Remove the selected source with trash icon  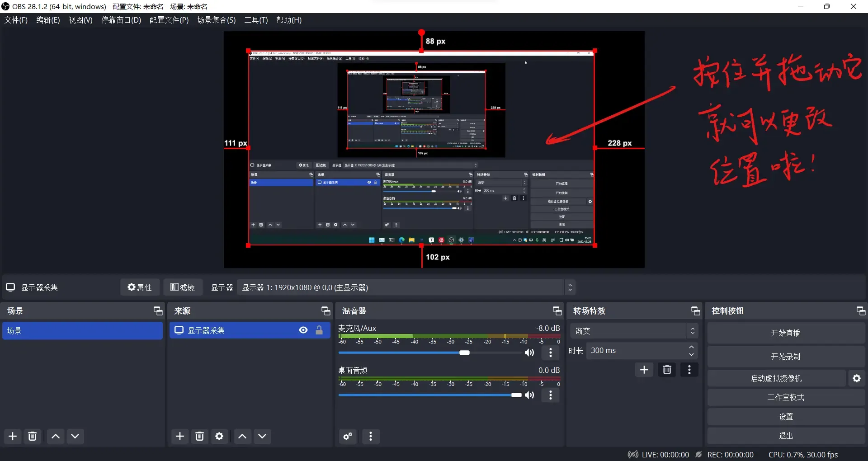pos(199,436)
